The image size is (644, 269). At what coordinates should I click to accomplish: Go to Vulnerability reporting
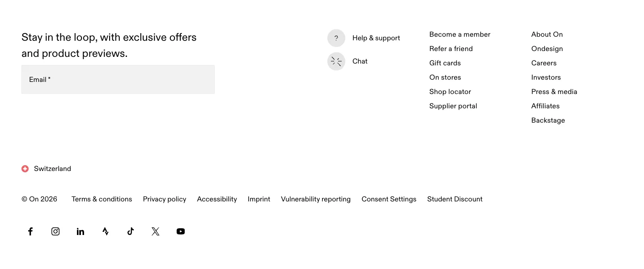(316, 199)
